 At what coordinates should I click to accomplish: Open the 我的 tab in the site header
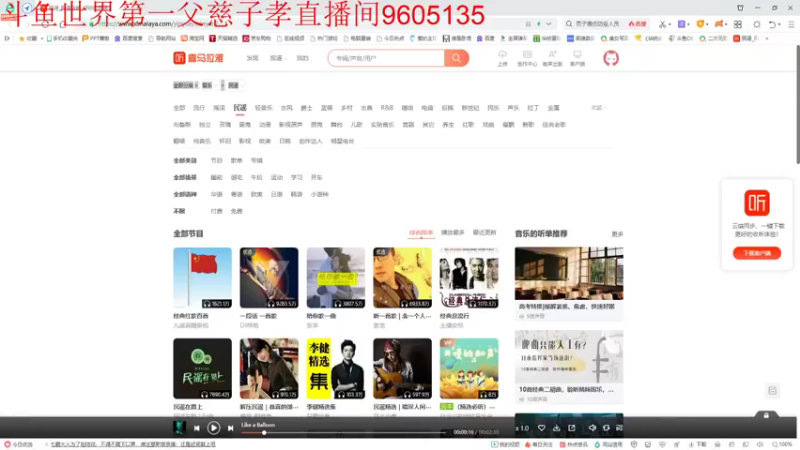[x=303, y=58]
